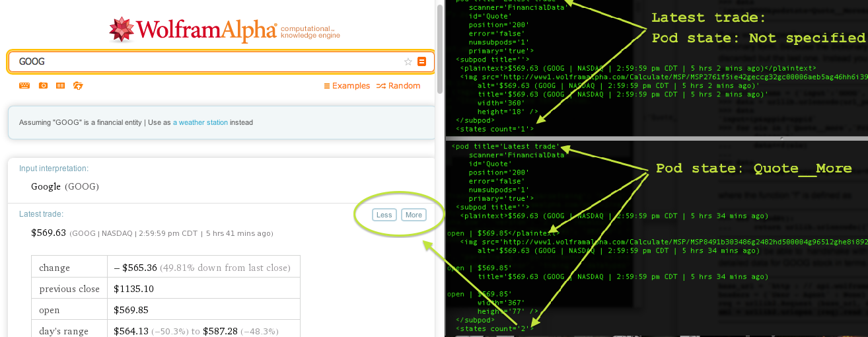Select the $569.85 open value in table
Screen dimensions: 868x337
point(131,310)
